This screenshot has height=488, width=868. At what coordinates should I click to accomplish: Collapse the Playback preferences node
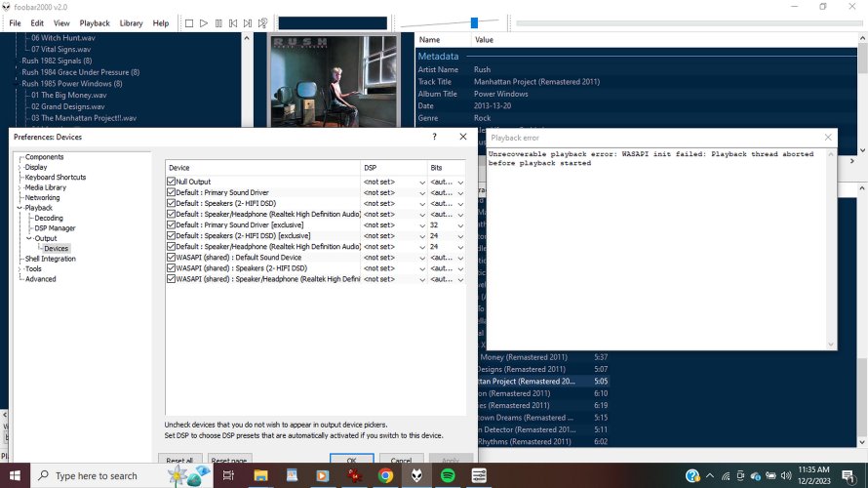click(20, 208)
